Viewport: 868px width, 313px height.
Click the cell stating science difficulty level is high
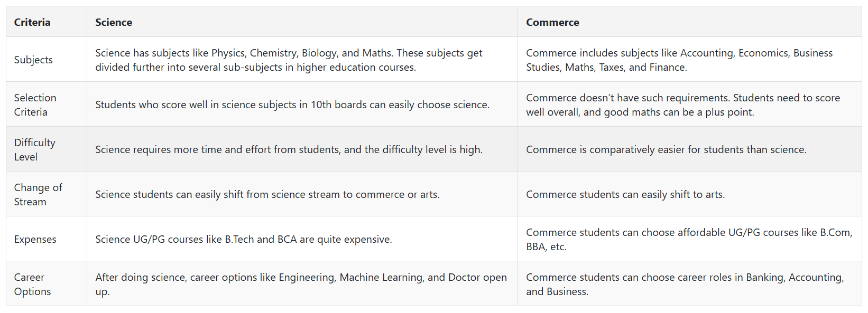pyautogui.click(x=302, y=149)
